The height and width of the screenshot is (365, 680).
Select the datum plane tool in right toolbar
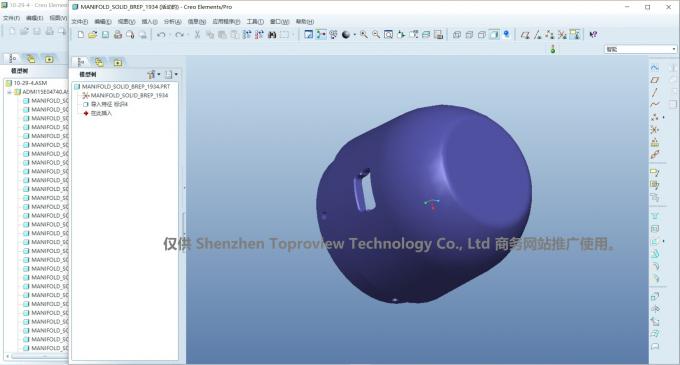pos(655,80)
